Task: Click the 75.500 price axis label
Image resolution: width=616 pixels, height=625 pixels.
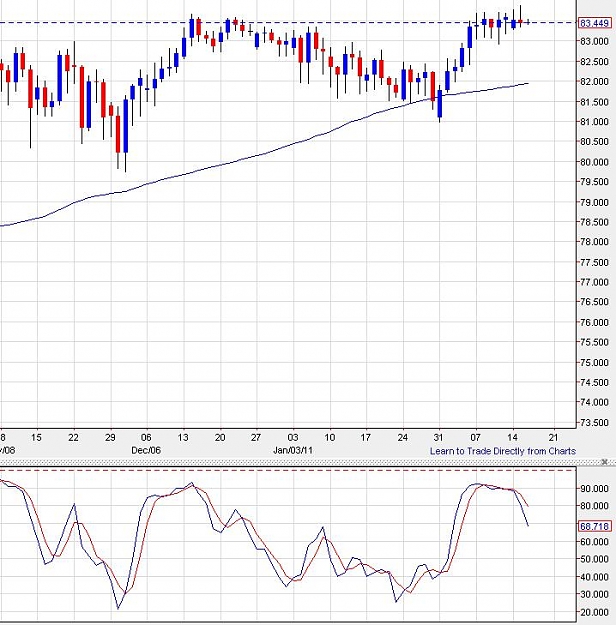Action: (x=594, y=342)
